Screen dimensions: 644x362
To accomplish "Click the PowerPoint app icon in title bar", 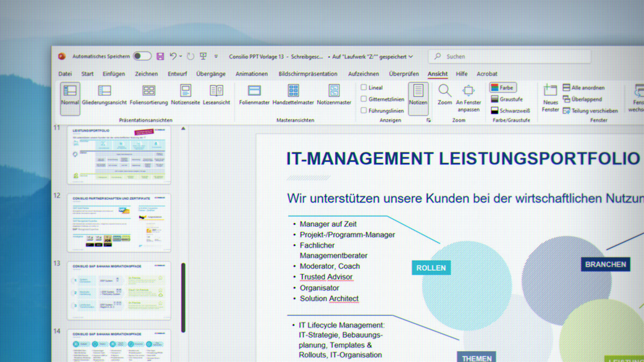I will (62, 56).
